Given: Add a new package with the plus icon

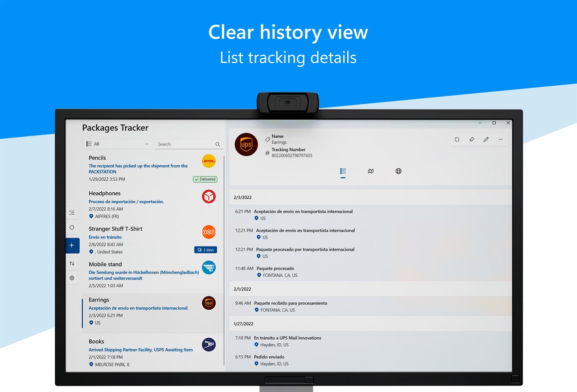Looking at the screenshot, I should tap(72, 245).
